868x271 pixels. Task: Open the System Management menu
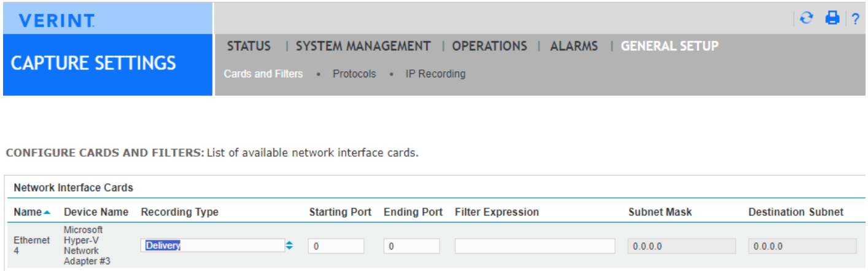tap(363, 46)
